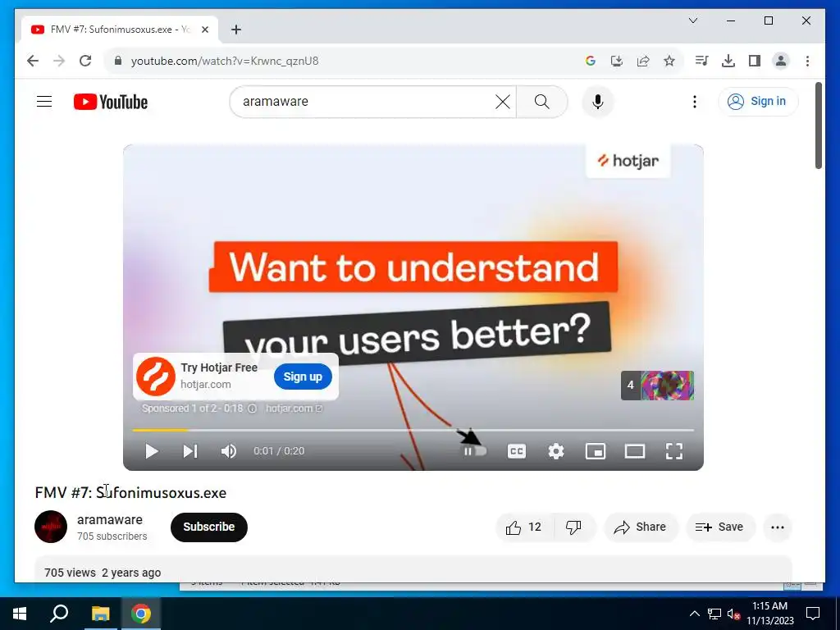
Task: Show hidden system tray icons
Action: 694,614
